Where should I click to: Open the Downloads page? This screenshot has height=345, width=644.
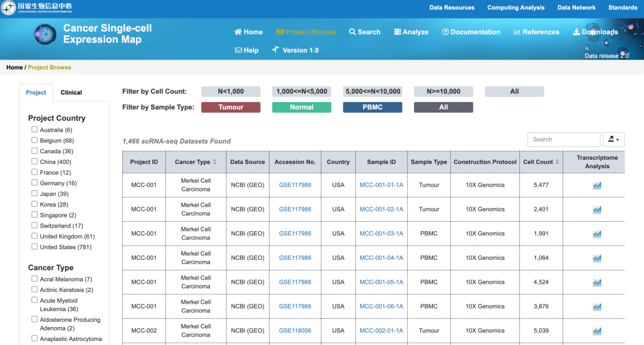(596, 32)
